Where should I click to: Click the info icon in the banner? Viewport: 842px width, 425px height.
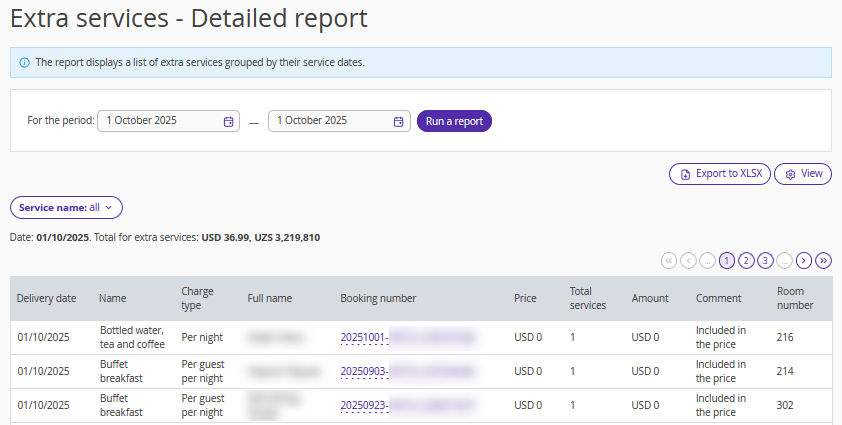[24, 62]
